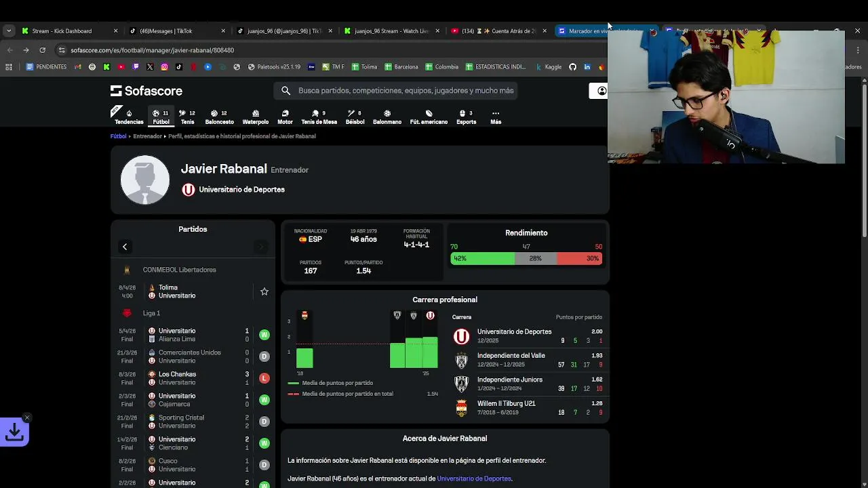The image size is (868, 488).
Task: Open Sporting Cristal vs Universitario match
Action: [193, 422]
